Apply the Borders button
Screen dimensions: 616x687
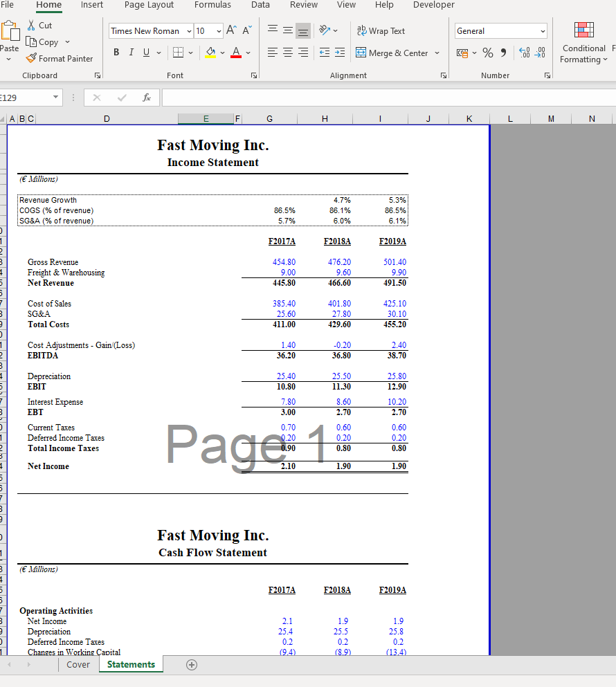click(178, 53)
